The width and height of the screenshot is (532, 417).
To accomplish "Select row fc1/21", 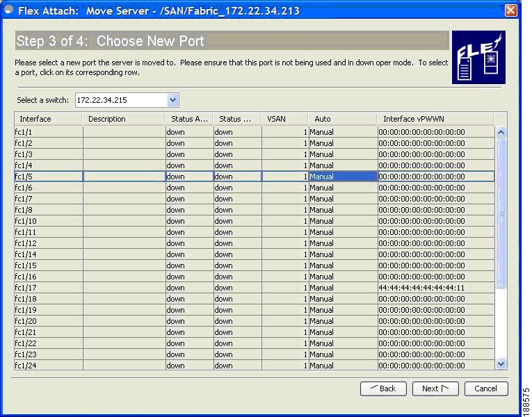I will 255,332.
